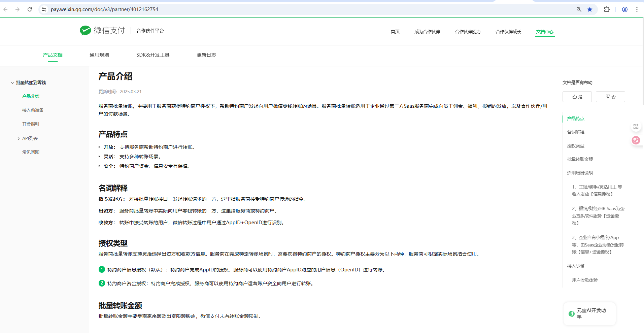This screenshot has width=644, height=333.
Task: Click the 更新时间: 2025.03.21 text
Action: tap(120, 92)
